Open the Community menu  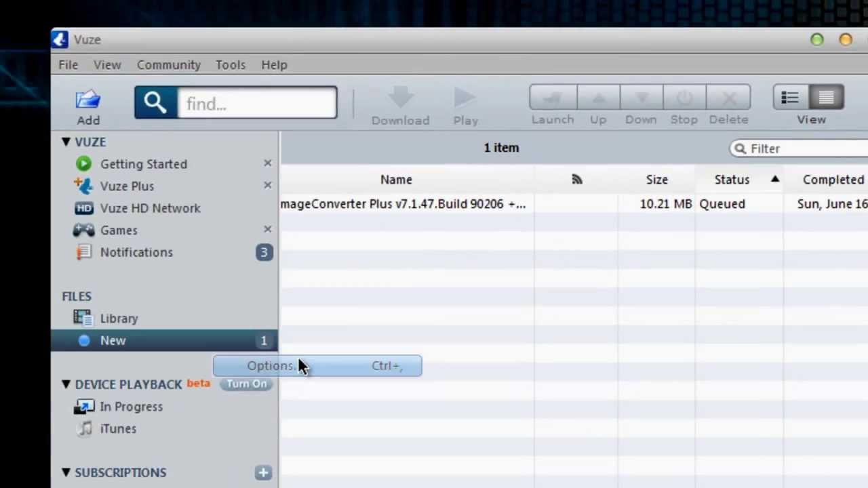(169, 64)
